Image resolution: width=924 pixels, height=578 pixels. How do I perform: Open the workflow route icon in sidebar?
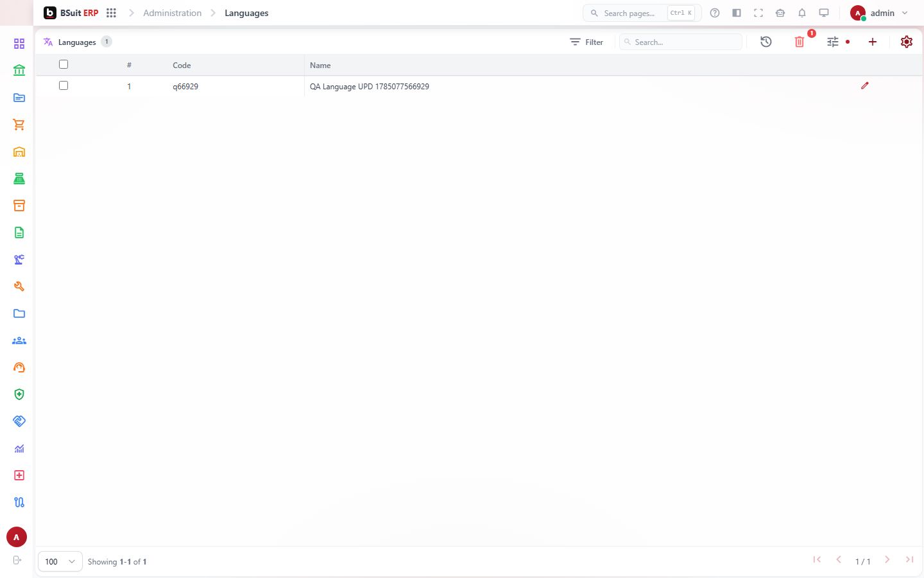tap(19, 502)
